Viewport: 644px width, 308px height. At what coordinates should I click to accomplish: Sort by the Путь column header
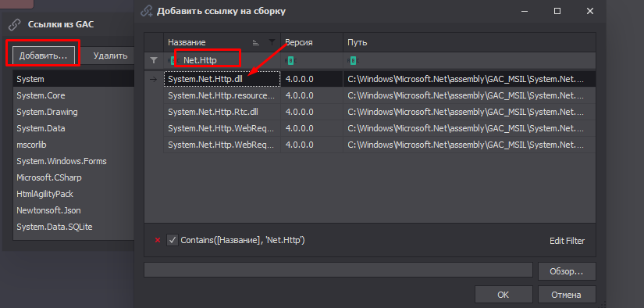click(469, 42)
